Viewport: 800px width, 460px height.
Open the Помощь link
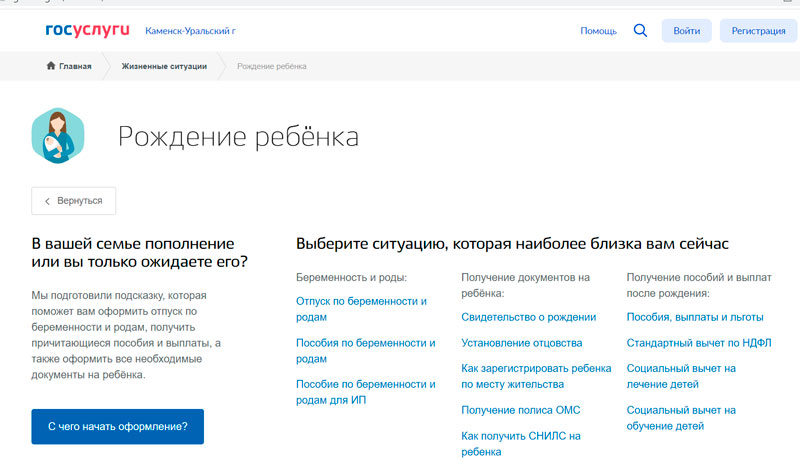pyautogui.click(x=598, y=31)
